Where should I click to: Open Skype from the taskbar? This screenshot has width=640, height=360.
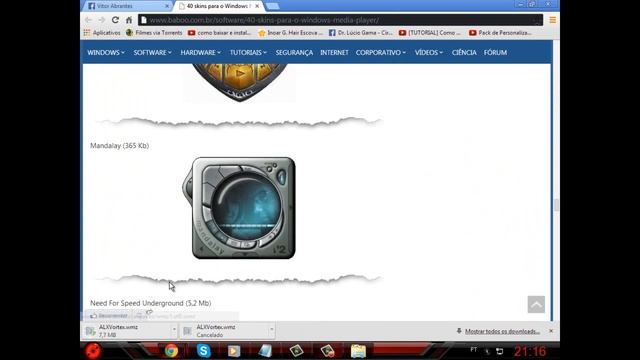[203, 351]
